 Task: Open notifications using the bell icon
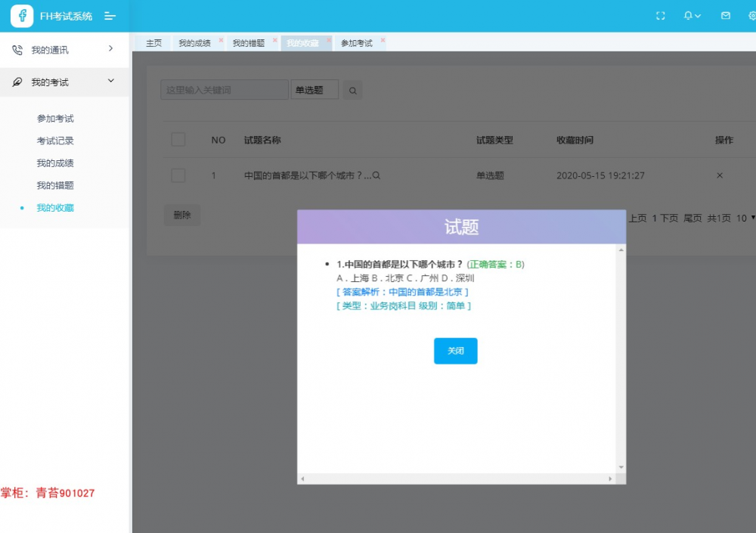pos(686,15)
